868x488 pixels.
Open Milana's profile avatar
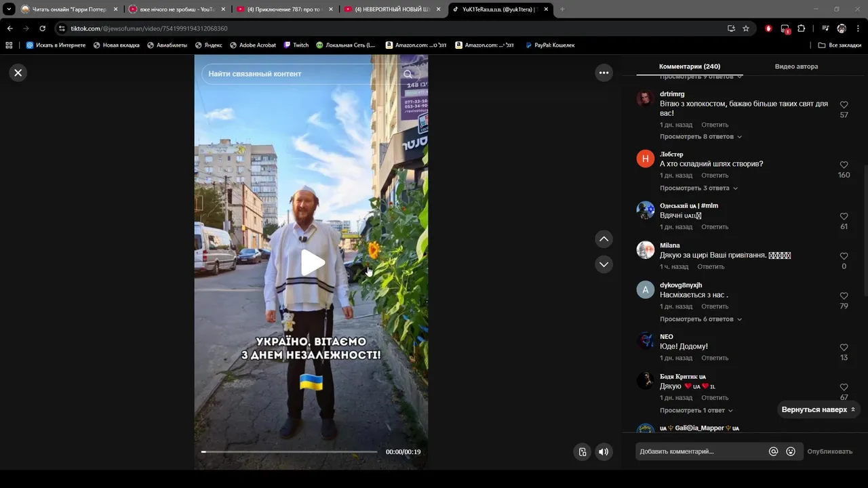[645, 250]
